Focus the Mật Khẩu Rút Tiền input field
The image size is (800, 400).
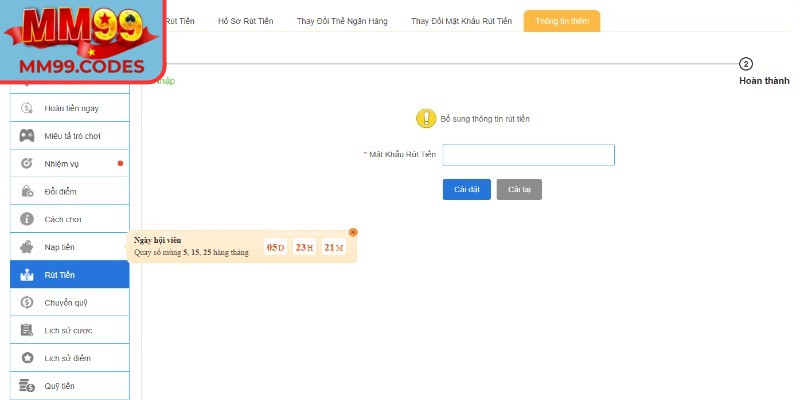(529, 155)
